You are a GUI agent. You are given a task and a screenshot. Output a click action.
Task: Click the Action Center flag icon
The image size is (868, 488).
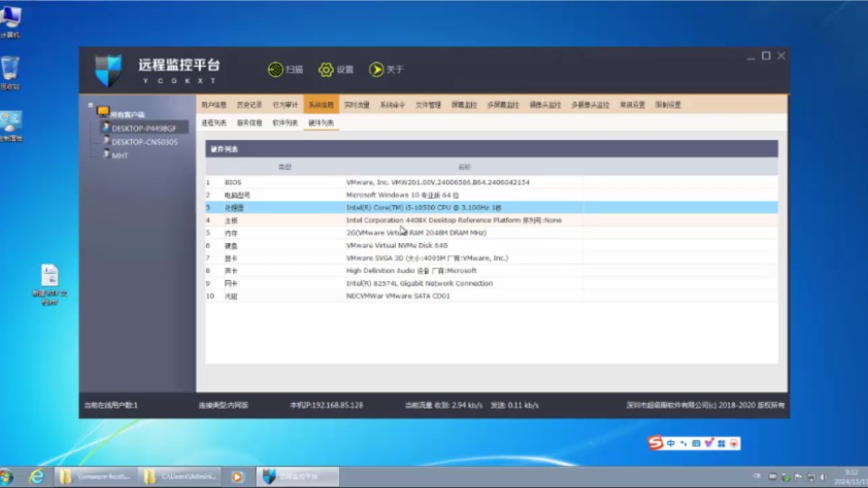point(797,477)
